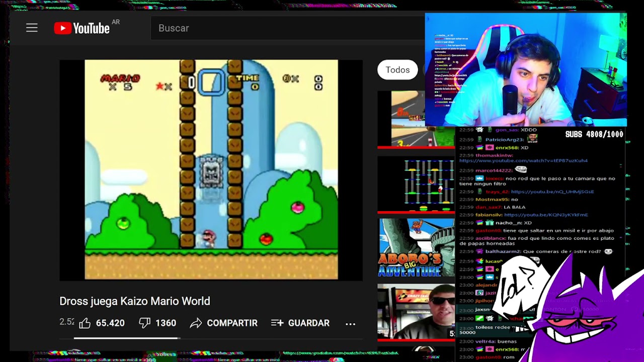
Task: Click the like count 65.420
Action: 110,323
